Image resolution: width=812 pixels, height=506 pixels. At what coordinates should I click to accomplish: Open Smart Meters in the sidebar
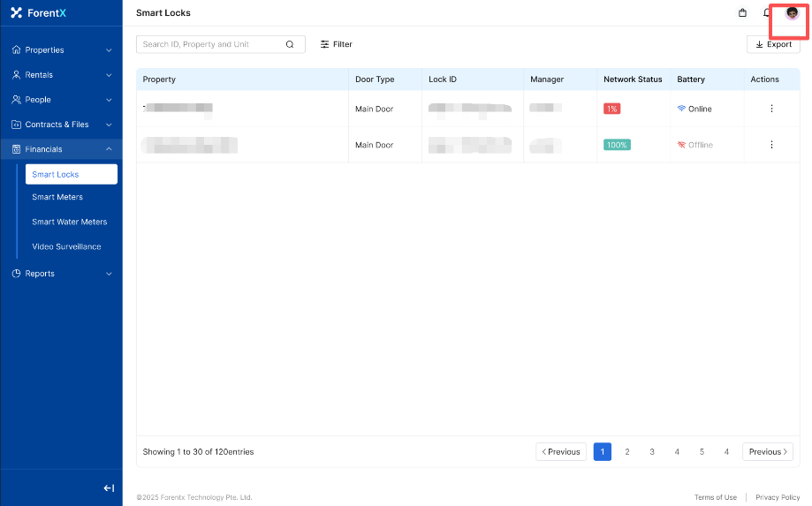pos(57,197)
